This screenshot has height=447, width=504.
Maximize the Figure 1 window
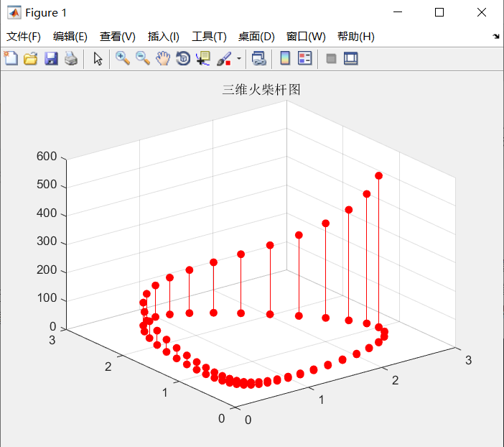tap(439, 12)
